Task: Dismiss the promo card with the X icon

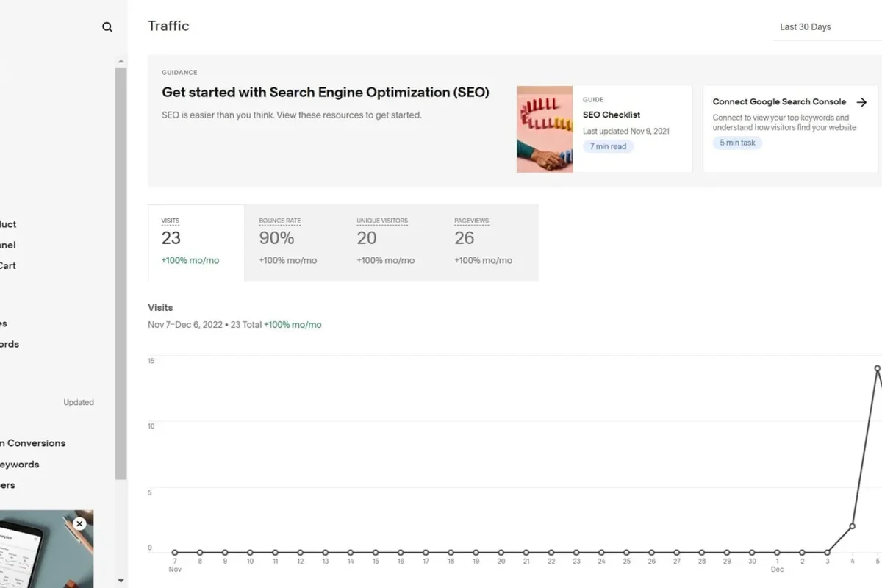Action: pyautogui.click(x=79, y=524)
